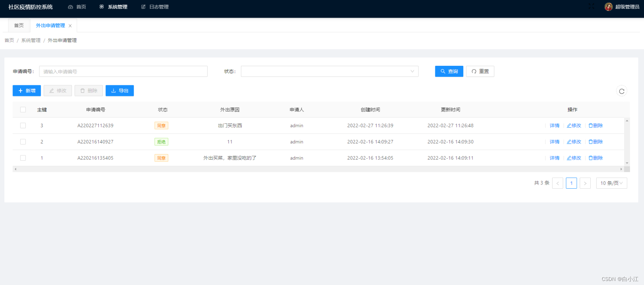
Task: Open the 系统管理 top menu
Action: tap(114, 7)
